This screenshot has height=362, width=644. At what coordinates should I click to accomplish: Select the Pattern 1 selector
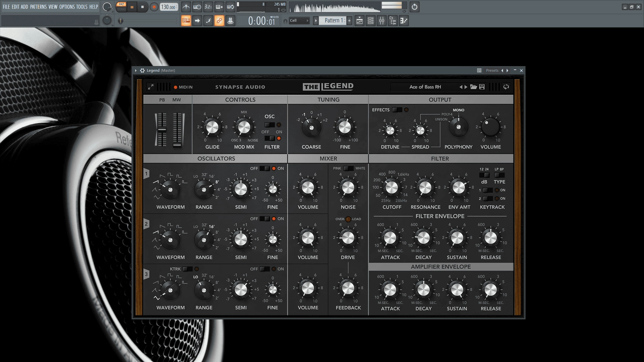point(332,21)
